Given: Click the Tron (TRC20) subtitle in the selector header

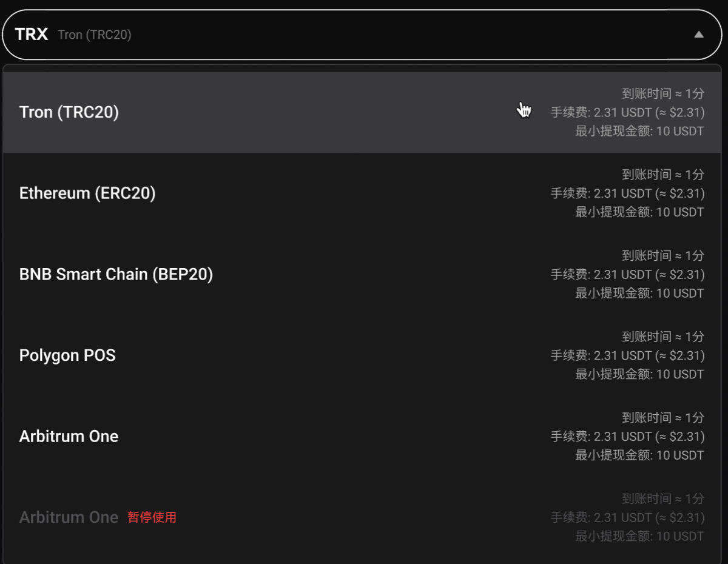Looking at the screenshot, I should 95,35.
